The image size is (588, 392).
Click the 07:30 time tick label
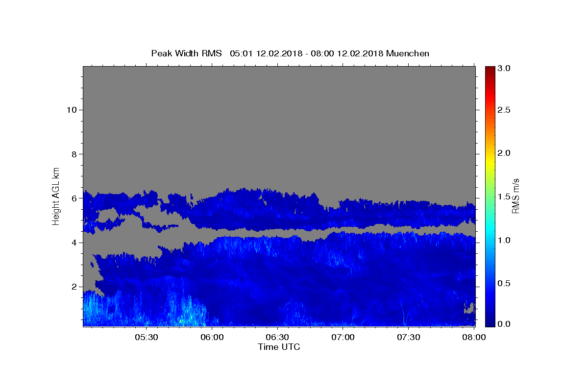click(x=409, y=338)
